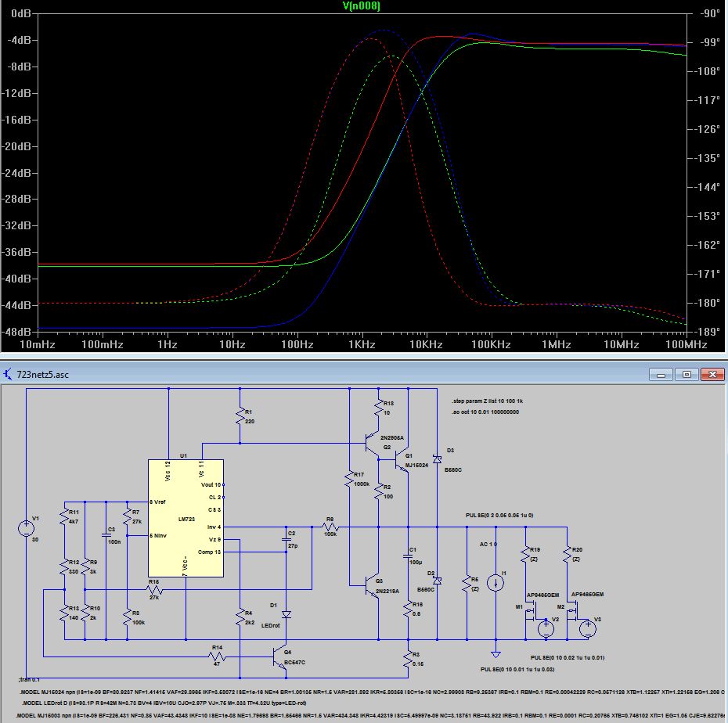728x723 pixels.
Task: Select the V1 voltage source symbol
Action: point(26,528)
